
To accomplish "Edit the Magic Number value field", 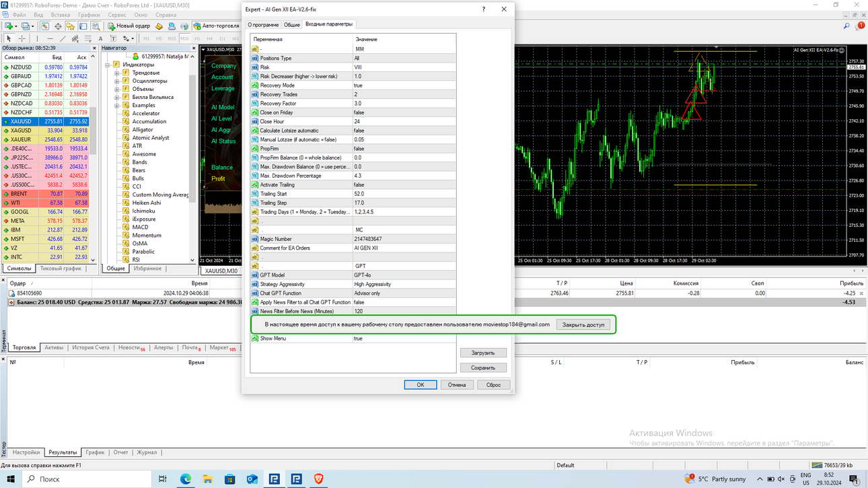I will [x=404, y=239].
